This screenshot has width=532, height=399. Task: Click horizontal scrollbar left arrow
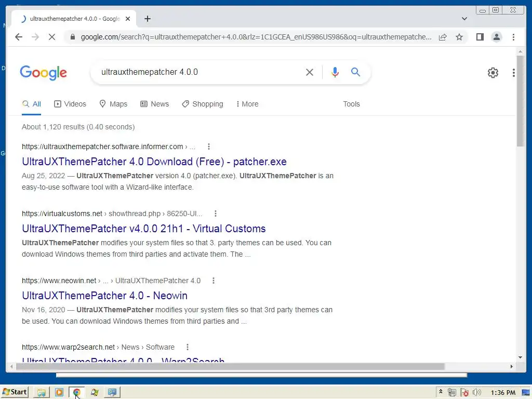click(x=11, y=367)
